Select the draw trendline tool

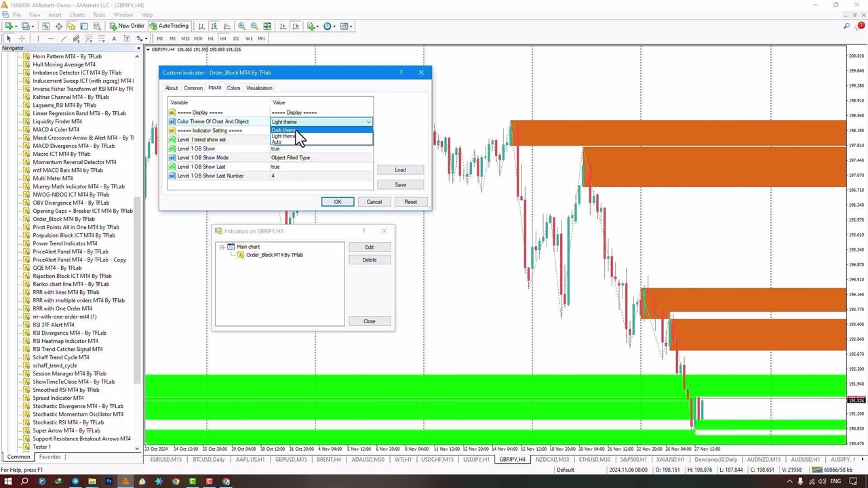(x=63, y=39)
